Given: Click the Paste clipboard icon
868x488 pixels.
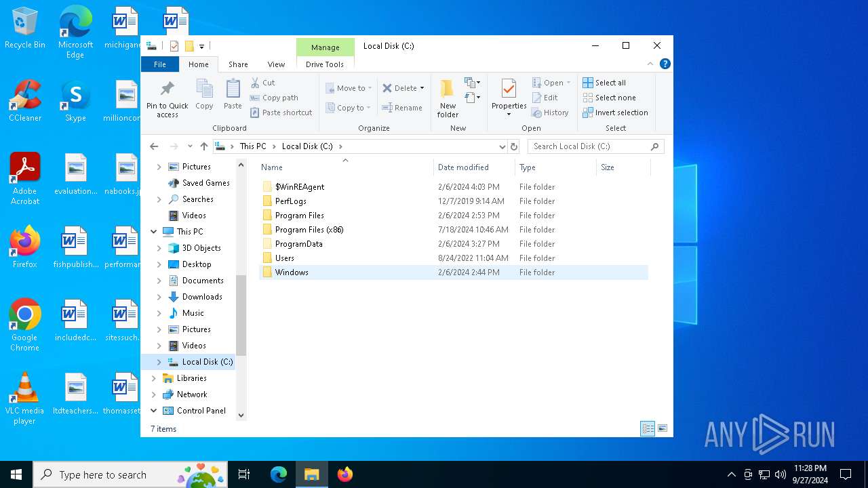Looking at the screenshot, I should tap(233, 89).
